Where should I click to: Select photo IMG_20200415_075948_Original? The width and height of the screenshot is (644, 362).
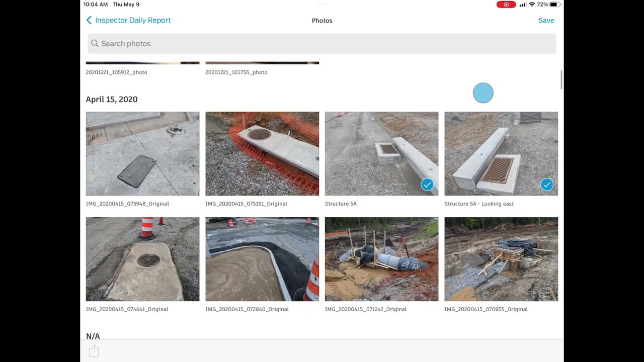(x=142, y=153)
